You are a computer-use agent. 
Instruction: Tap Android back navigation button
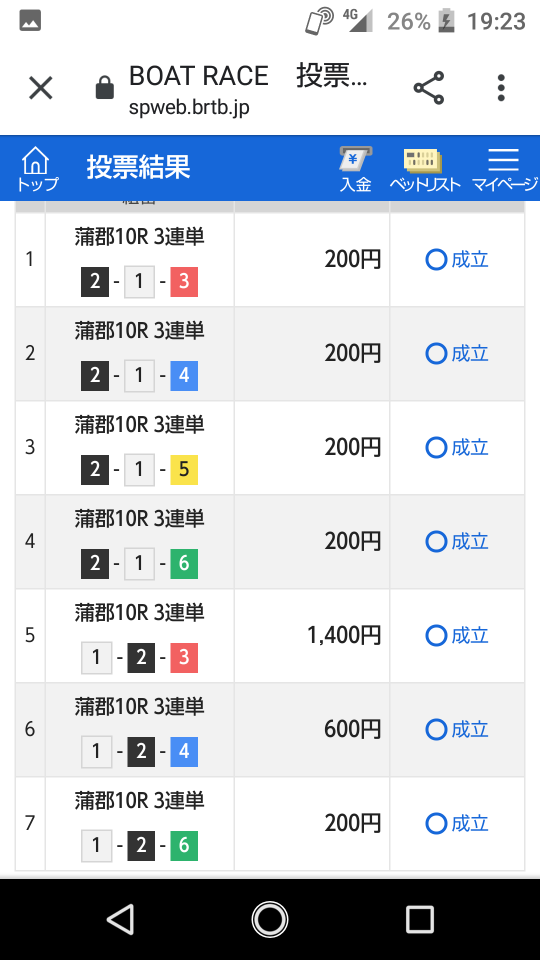tap(120, 920)
